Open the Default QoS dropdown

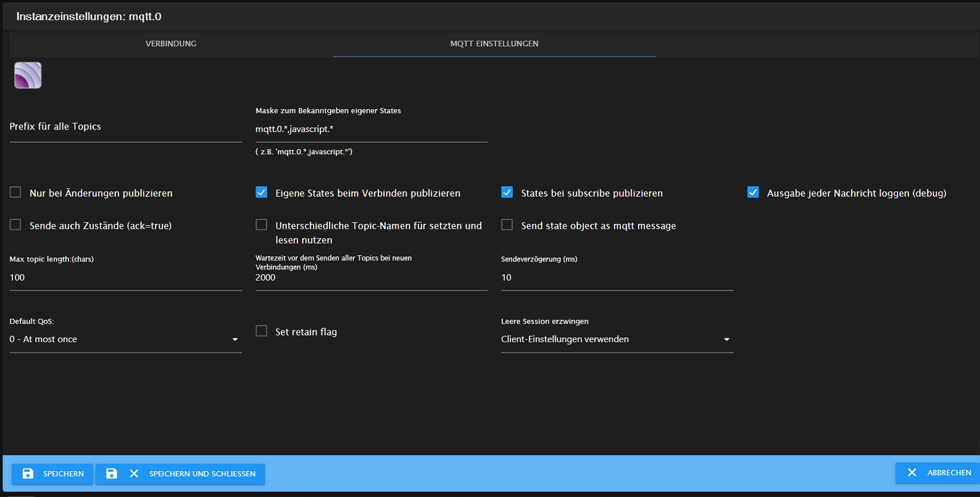(x=125, y=340)
